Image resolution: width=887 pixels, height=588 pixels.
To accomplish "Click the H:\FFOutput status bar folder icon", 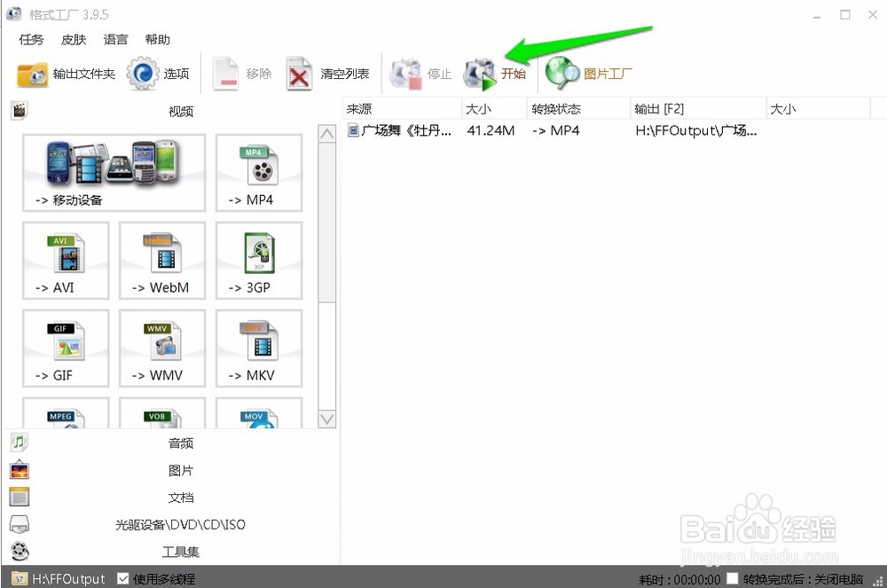I will pyautogui.click(x=20, y=578).
